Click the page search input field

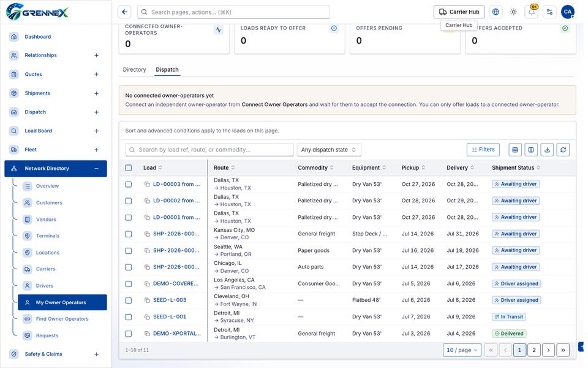tap(233, 12)
